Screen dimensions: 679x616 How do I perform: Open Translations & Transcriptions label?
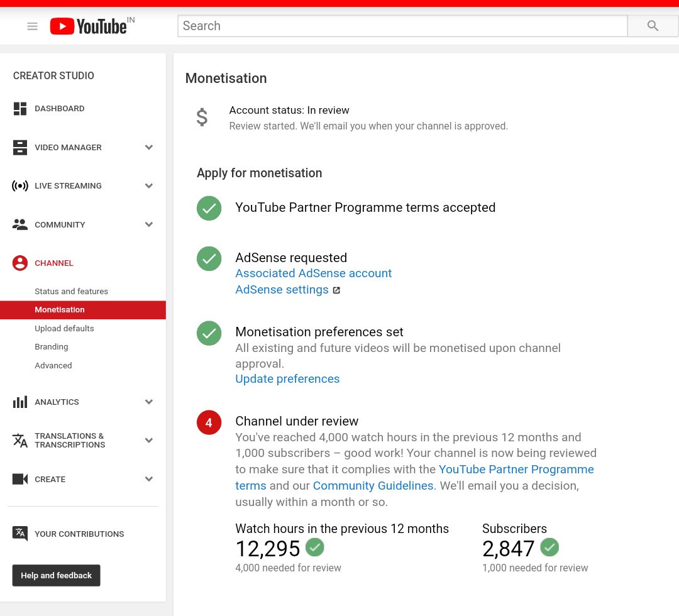(70, 440)
